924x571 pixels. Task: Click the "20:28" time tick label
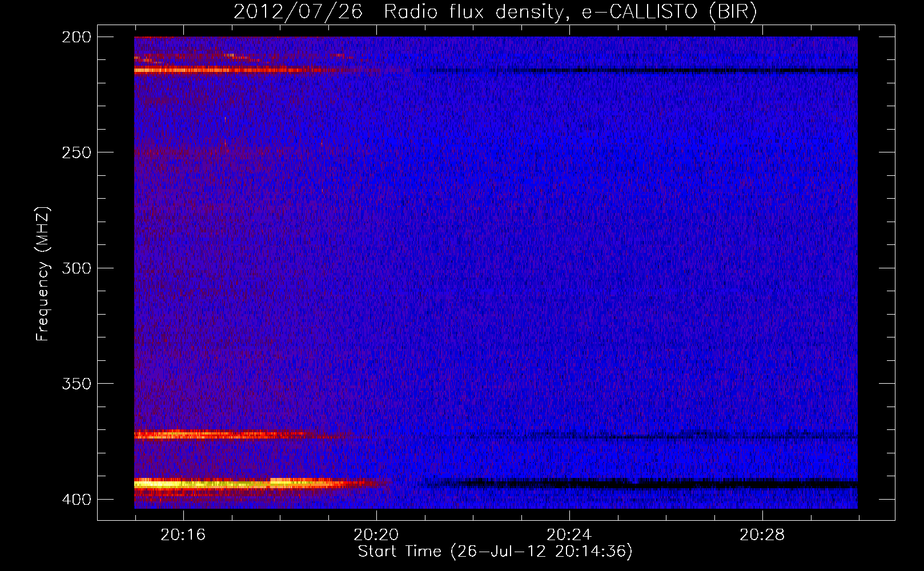point(762,534)
